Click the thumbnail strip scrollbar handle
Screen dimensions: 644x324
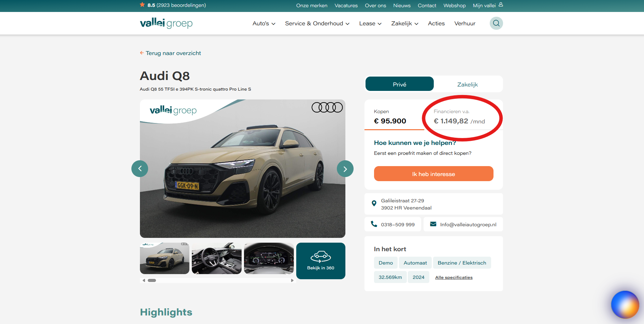coord(152,280)
